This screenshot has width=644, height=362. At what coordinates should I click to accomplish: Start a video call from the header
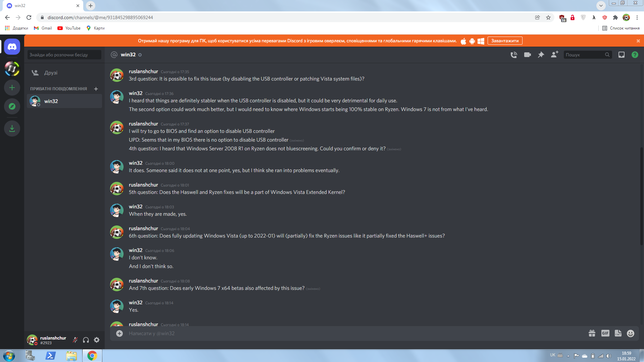pos(527,55)
